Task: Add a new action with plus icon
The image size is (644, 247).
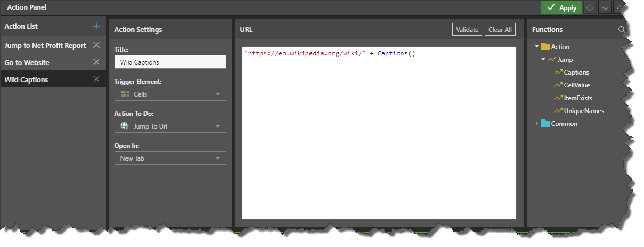Action: (x=96, y=26)
